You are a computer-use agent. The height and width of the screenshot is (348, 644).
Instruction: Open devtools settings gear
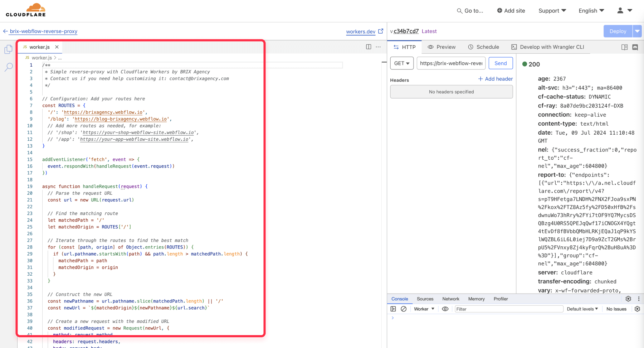(x=628, y=299)
